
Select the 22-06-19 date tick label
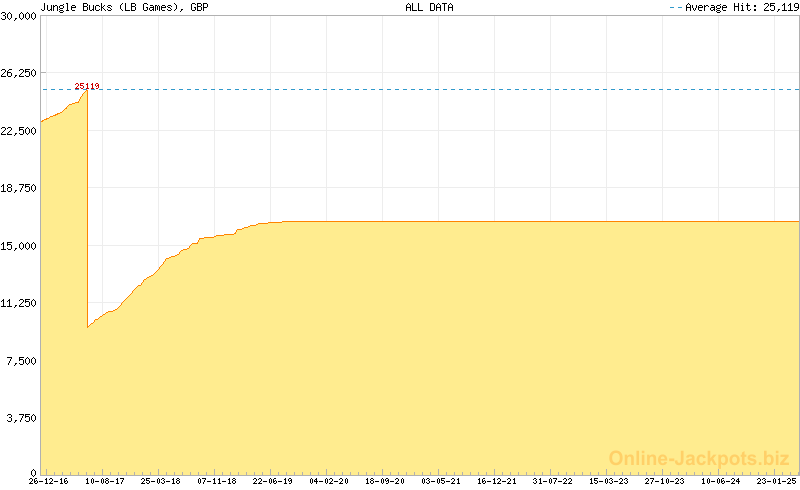(273, 482)
